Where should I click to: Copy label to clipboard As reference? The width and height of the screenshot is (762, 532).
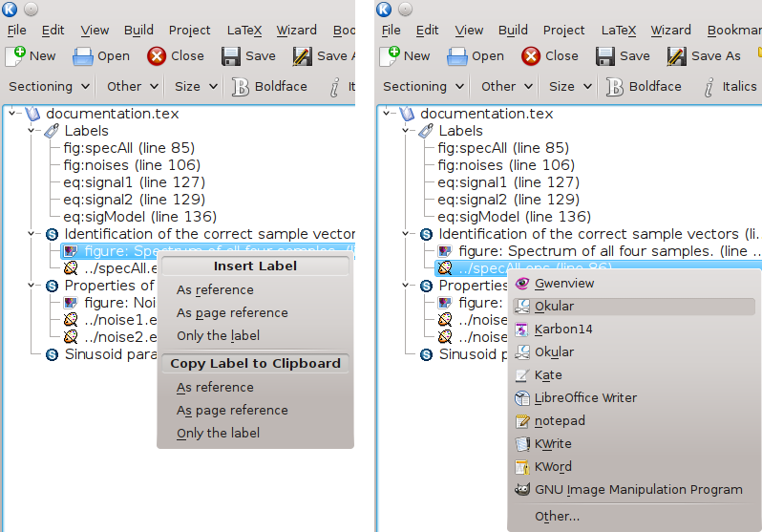coord(255,387)
